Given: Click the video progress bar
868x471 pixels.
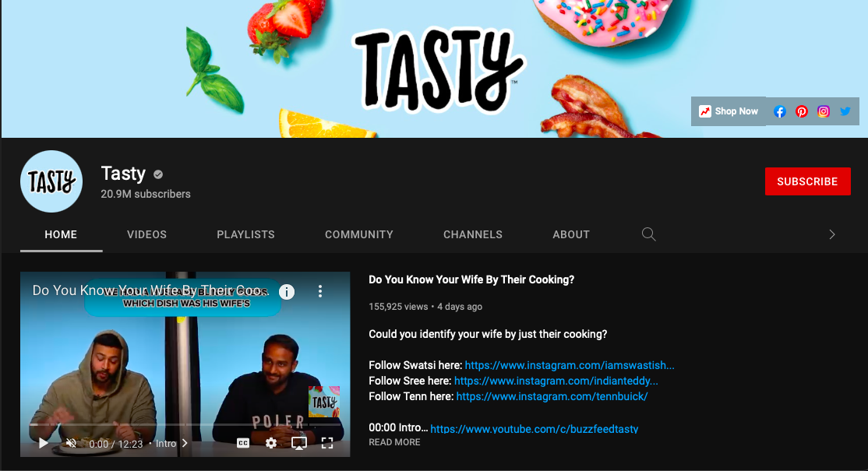Looking at the screenshot, I should pos(185,424).
